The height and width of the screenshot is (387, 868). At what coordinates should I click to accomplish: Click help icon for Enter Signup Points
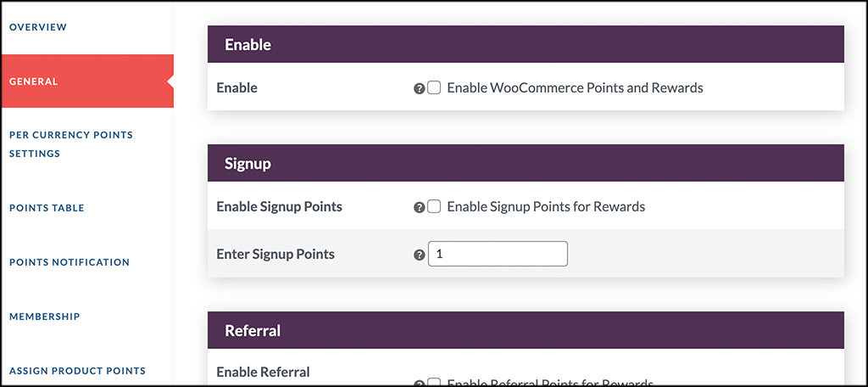click(419, 255)
